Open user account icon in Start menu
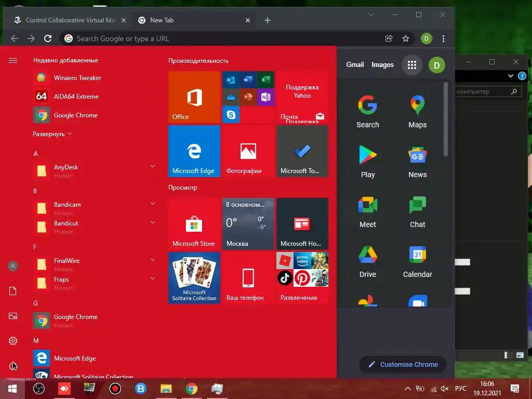Screen dimensions: 532x399 click(x=13, y=266)
